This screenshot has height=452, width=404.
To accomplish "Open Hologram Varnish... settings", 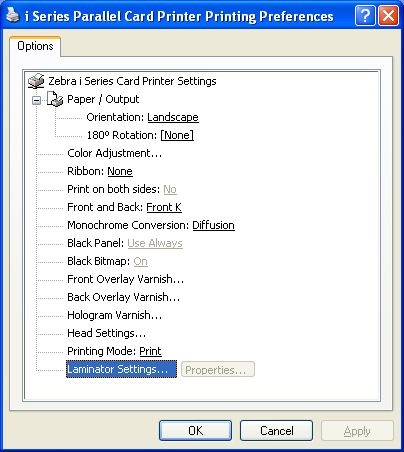I will click(114, 315).
